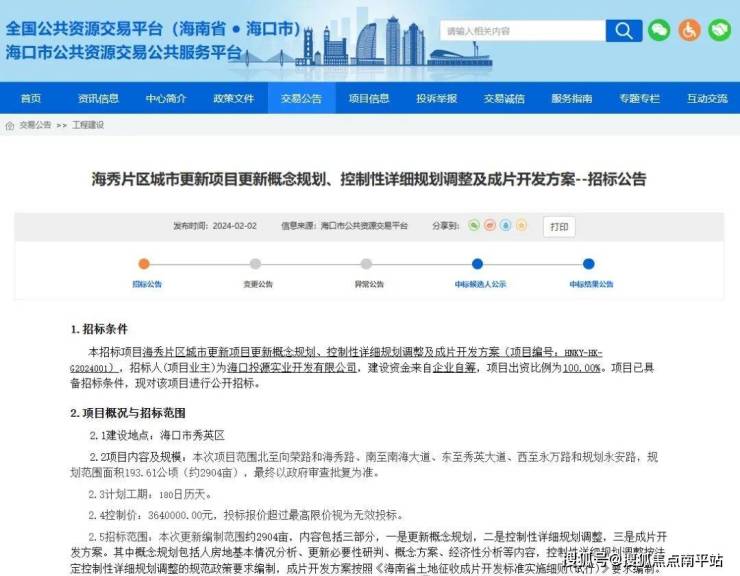The height and width of the screenshot is (576, 740).
Task: Open the 交易公告 navigation tab
Action: tap(301, 98)
